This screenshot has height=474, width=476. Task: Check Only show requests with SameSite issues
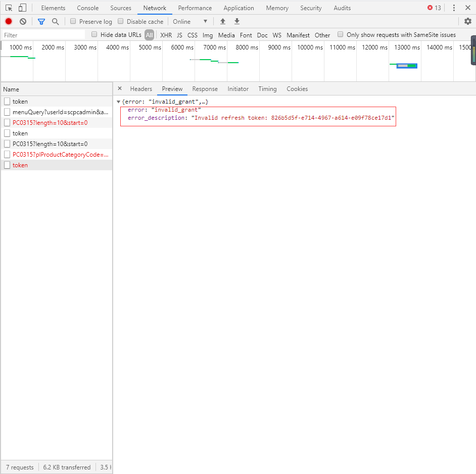pyautogui.click(x=340, y=34)
